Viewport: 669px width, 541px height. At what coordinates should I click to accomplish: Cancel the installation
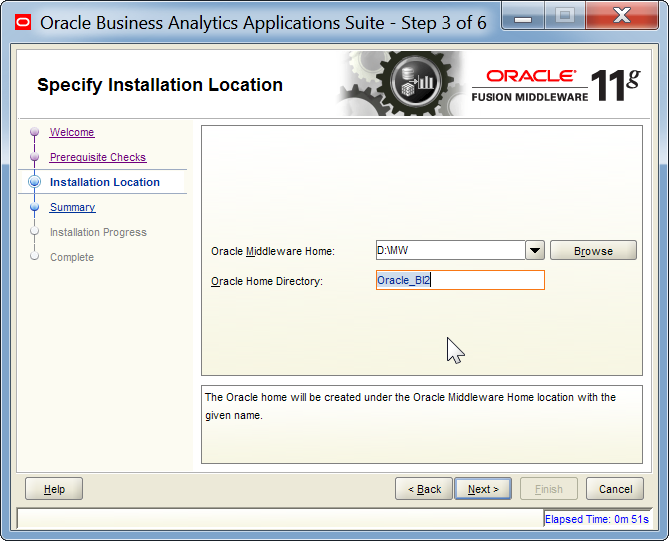tap(615, 489)
